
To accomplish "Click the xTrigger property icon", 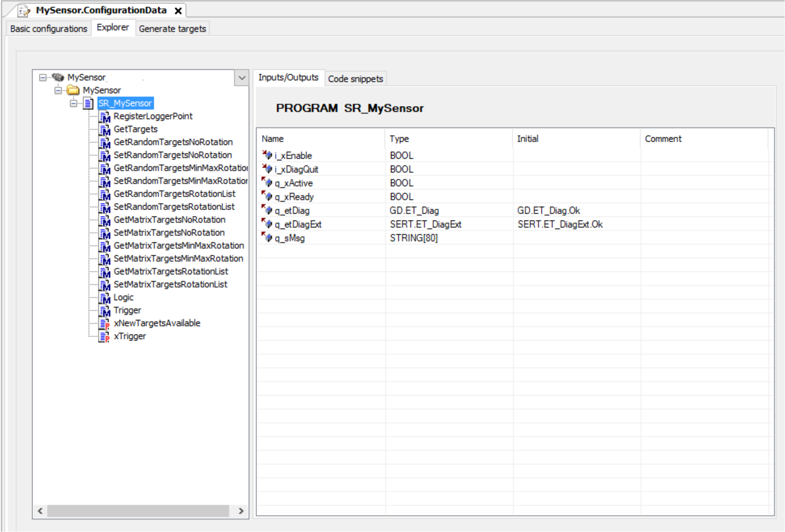I will click(104, 336).
